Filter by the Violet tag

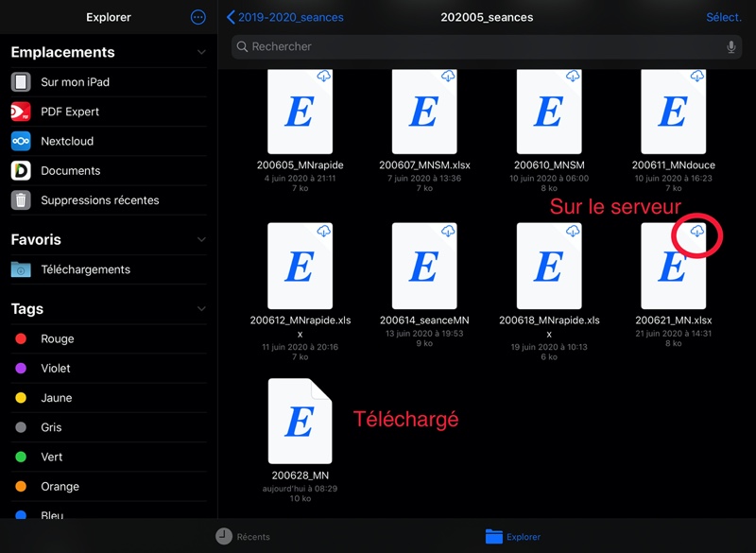click(x=55, y=369)
